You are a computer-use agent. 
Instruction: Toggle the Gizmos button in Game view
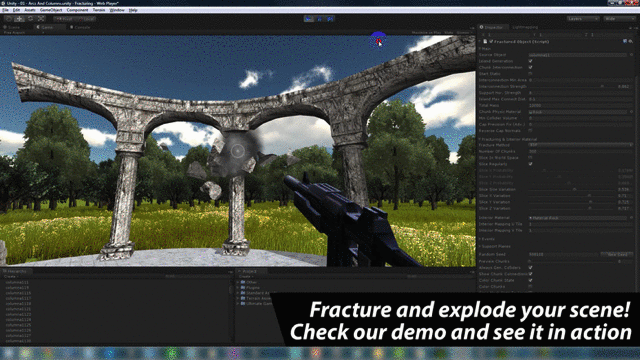coord(464,32)
